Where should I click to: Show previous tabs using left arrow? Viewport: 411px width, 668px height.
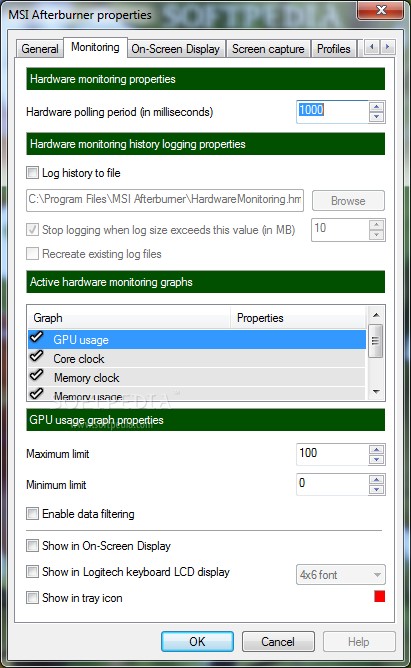(372, 47)
